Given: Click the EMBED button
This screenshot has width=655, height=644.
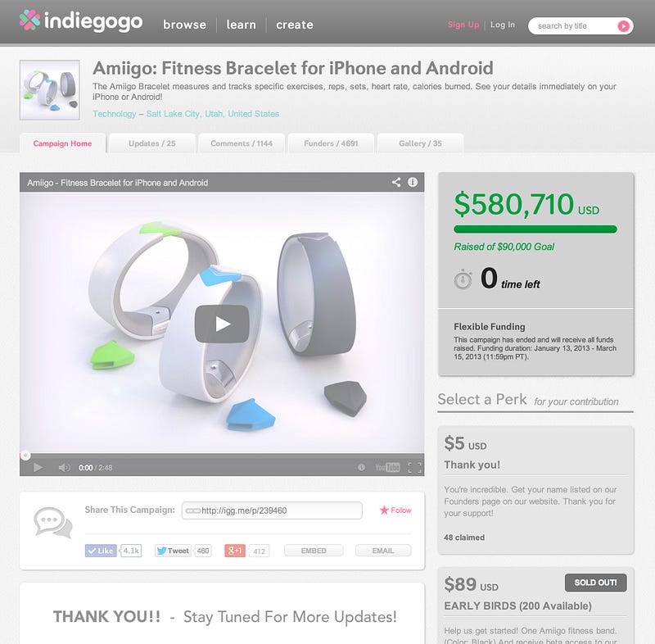Looking at the screenshot, I should point(314,551).
